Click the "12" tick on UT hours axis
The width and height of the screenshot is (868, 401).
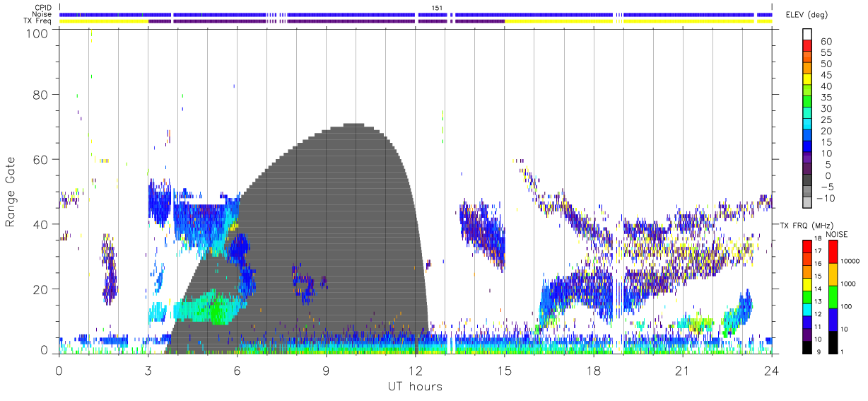415,371
